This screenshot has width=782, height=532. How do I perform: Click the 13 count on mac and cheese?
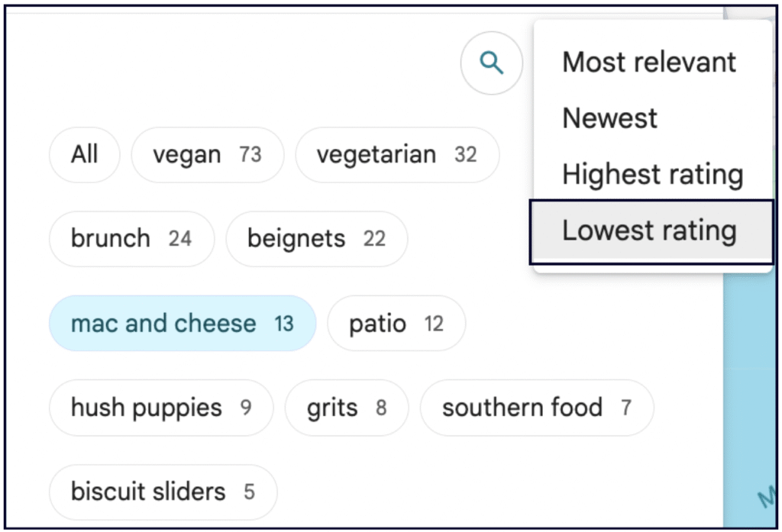(x=284, y=324)
